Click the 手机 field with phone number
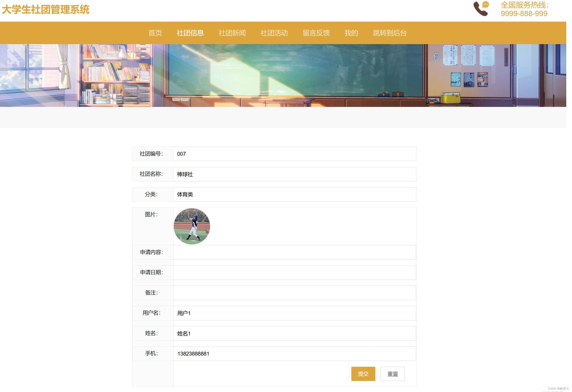The image size is (572, 392). pos(294,354)
